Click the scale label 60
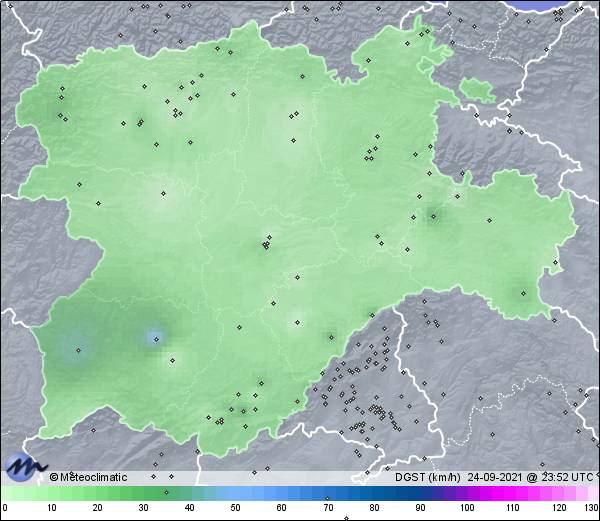 (282, 508)
